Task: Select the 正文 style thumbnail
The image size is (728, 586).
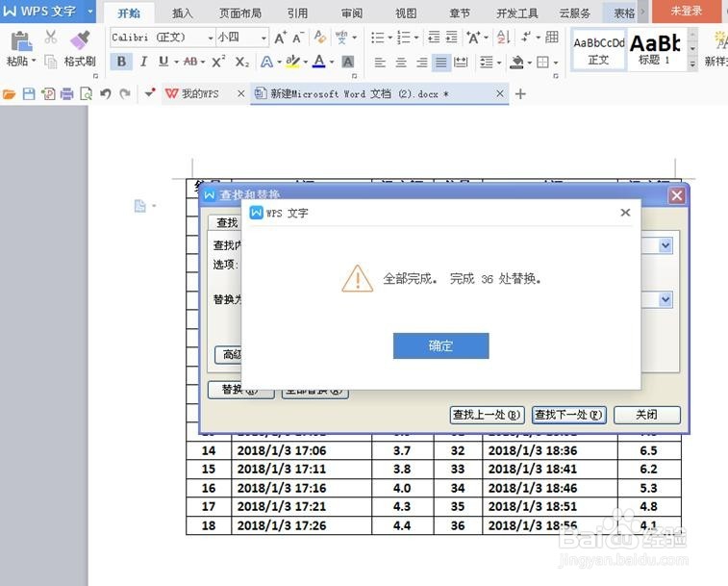Action: 599,50
